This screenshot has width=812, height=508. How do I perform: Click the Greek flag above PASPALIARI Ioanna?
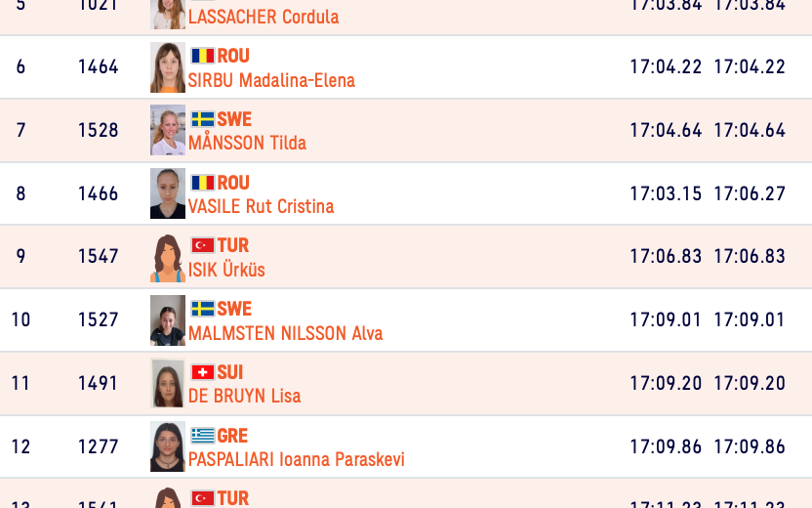point(202,436)
